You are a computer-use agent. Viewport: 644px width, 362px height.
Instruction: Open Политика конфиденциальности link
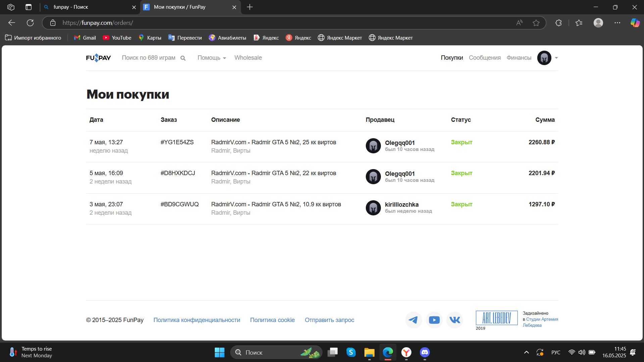click(x=197, y=320)
